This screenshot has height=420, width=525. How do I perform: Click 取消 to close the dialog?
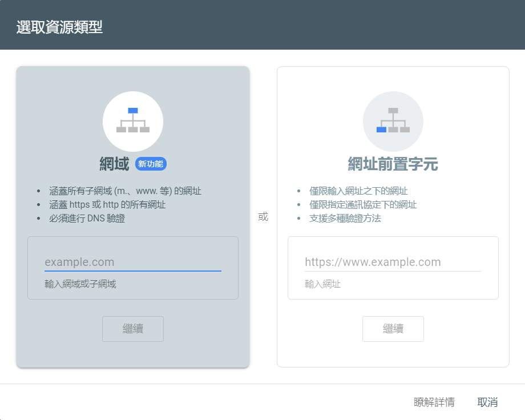click(487, 402)
